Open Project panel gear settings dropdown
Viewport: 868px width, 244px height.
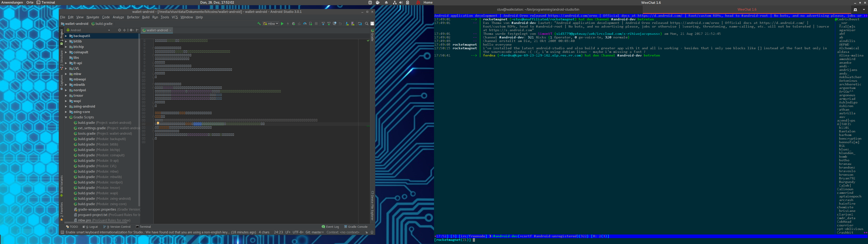[132, 30]
